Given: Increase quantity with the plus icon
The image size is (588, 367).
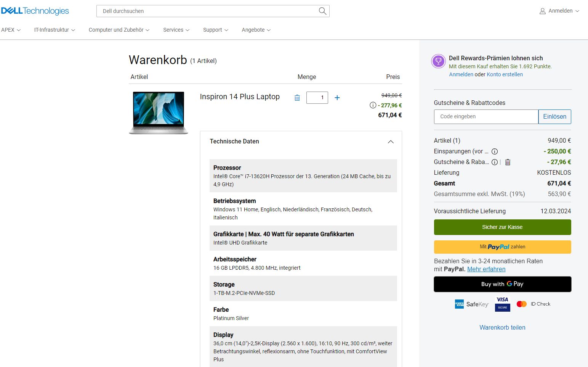Looking at the screenshot, I should [337, 98].
